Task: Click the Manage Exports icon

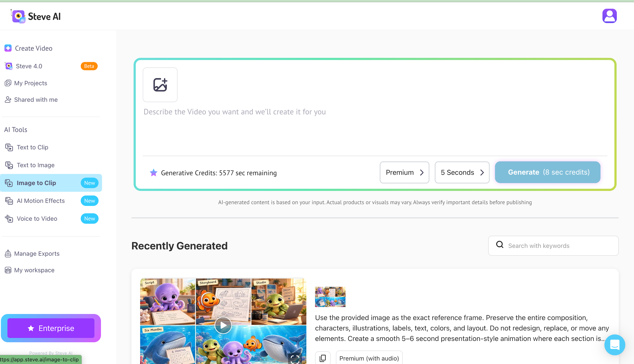Action: pos(8,253)
